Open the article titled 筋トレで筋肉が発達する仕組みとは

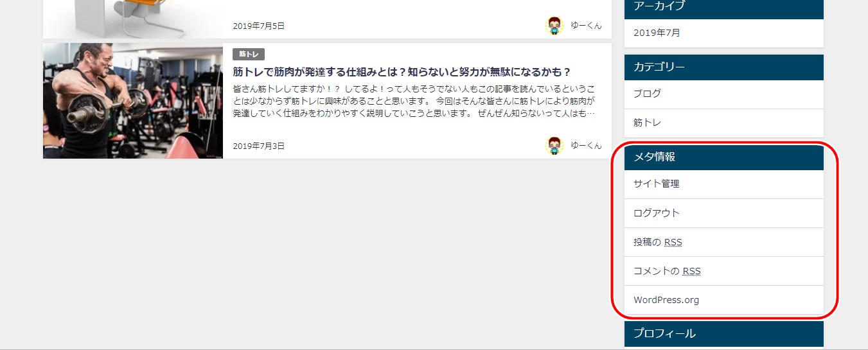tap(402, 72)
